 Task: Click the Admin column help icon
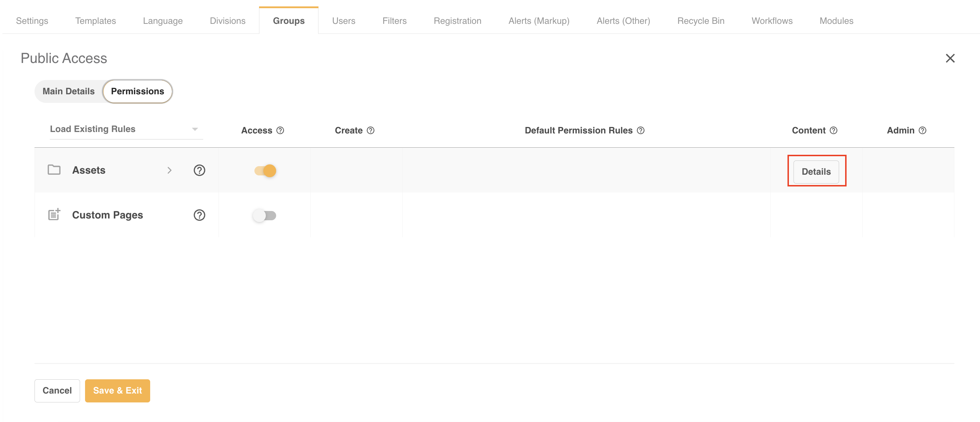(x=923, y=131)
